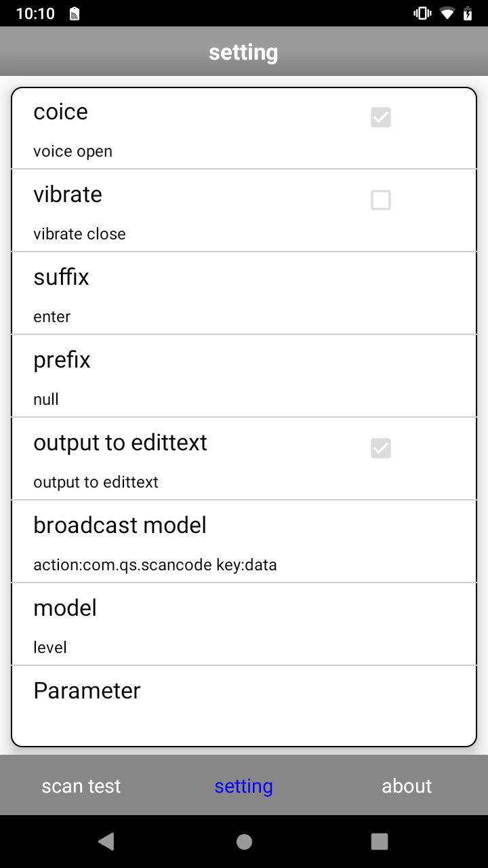Tap the Wi-Fi status bar icon
Viewport: 488px width, 868px height.
tap(446, 14)
